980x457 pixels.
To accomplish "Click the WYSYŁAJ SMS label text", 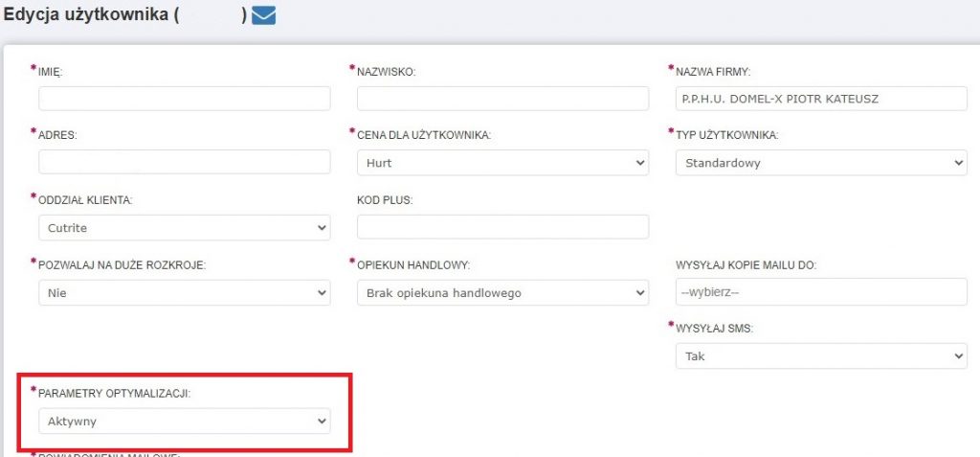I will (715, 329).
